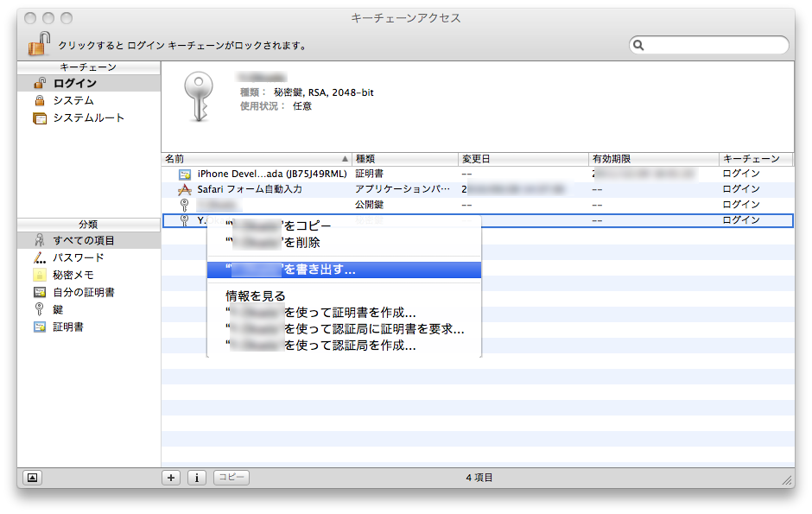Choose を書き出す… from context menu
This screenshot has width=812, height=514.
coord(344,270)
